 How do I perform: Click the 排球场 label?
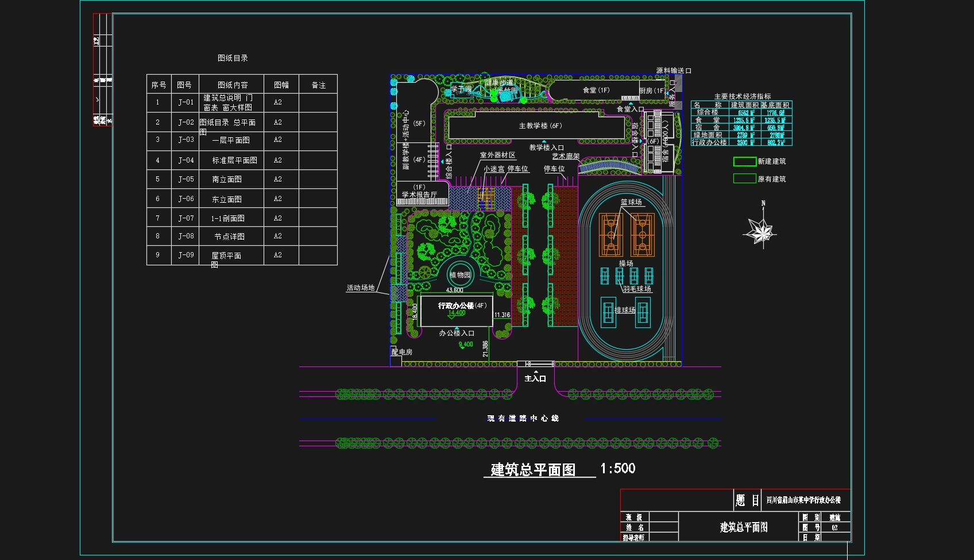(625, 310)
